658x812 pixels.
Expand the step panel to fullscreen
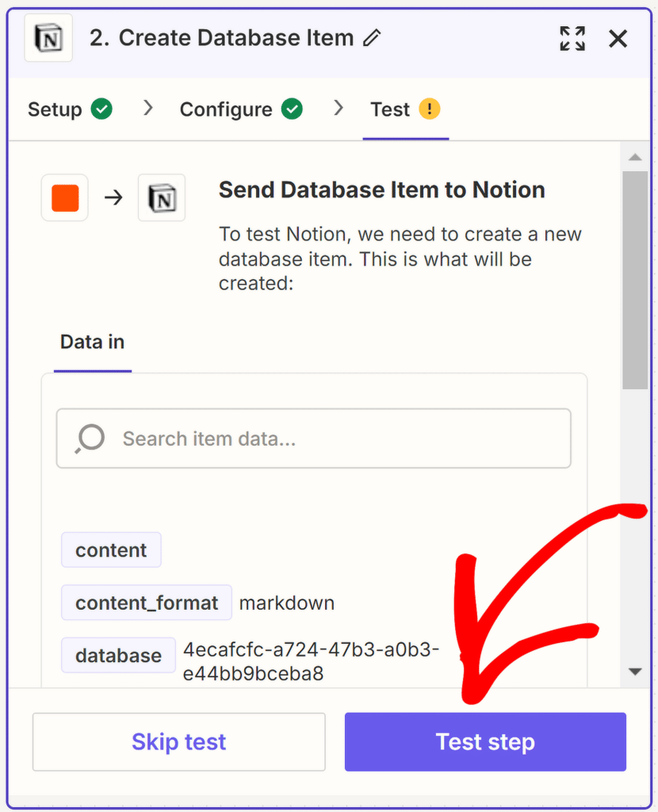coord(572,38)
